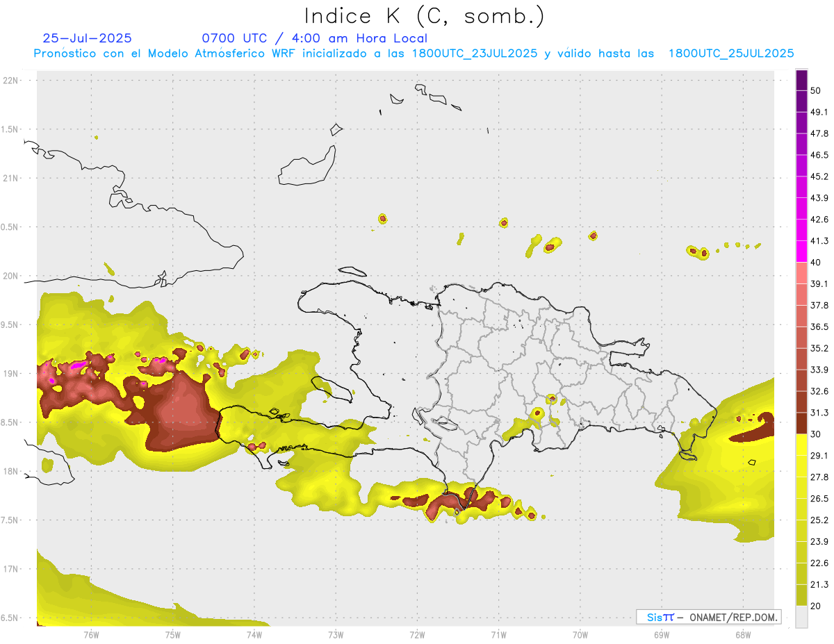
Task: Click the legend value '27.8'
Action: 819,477
